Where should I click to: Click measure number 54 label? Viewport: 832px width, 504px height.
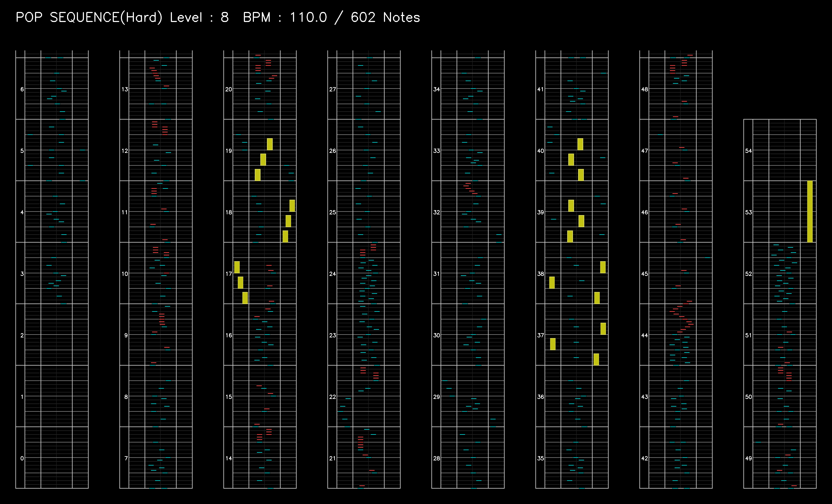click(x=749, y=151)
